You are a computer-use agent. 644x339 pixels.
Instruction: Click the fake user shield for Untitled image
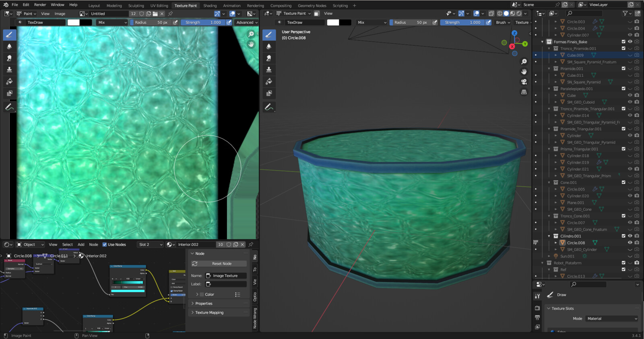click(142, 14)
